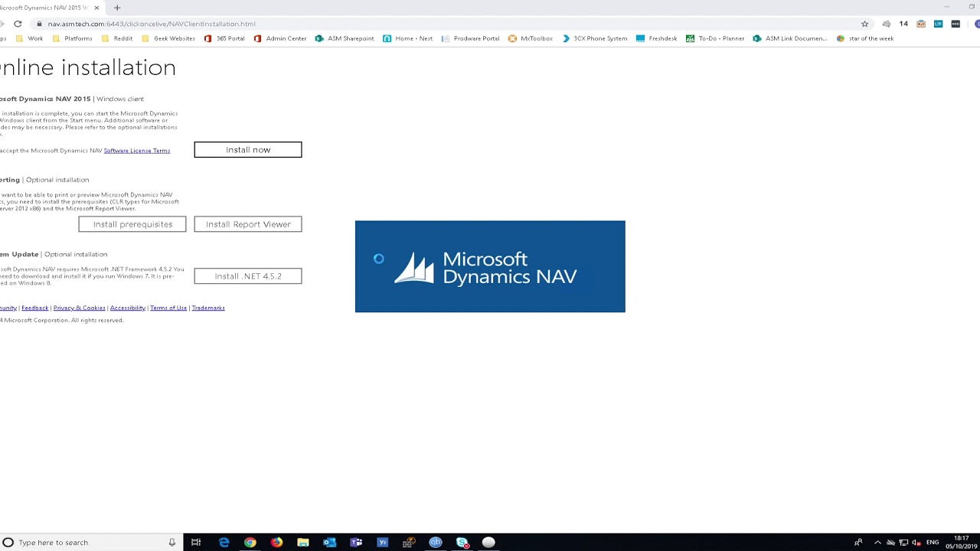980x551 pixels.
Task: Open the Prodware Portal bookmark
Action: click(x=471, y=38)
